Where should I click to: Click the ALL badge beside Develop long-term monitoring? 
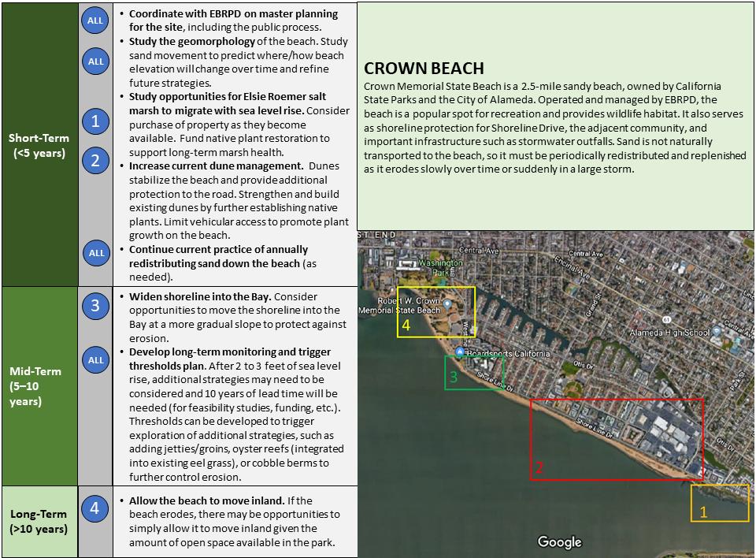coord(95,360)
